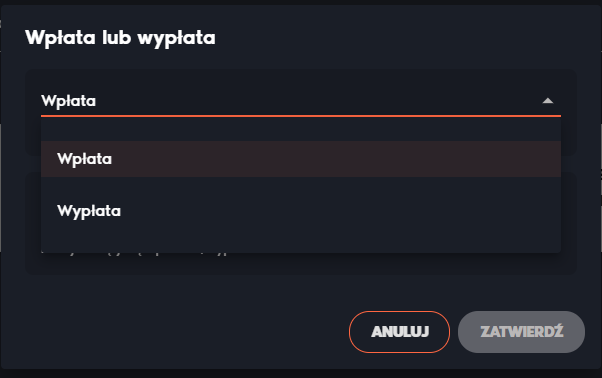Cancel the dialog via the orange-outlined button
Screen dimensions: 602x378
coord(399,332)
